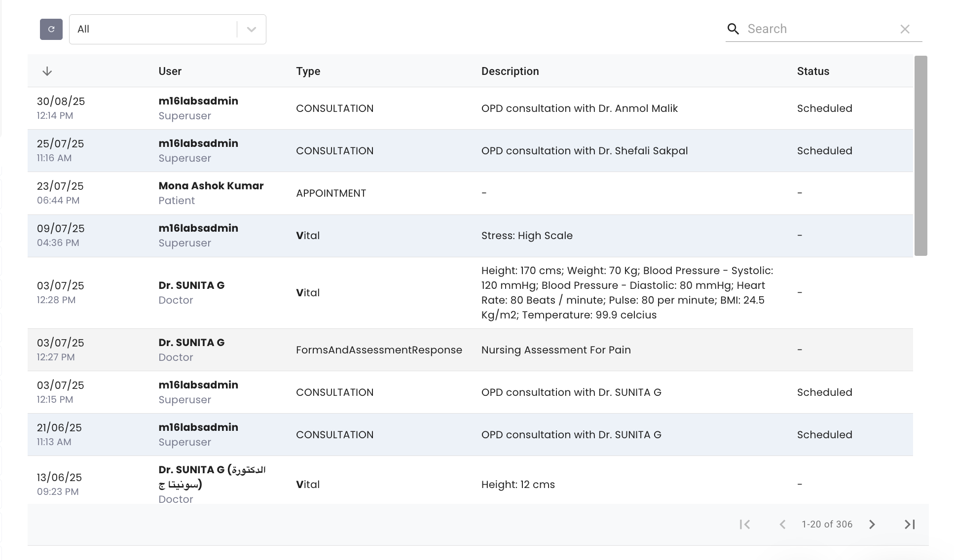Click the Status column header
This screenshot has width=954, height=560.
(813, 71)
